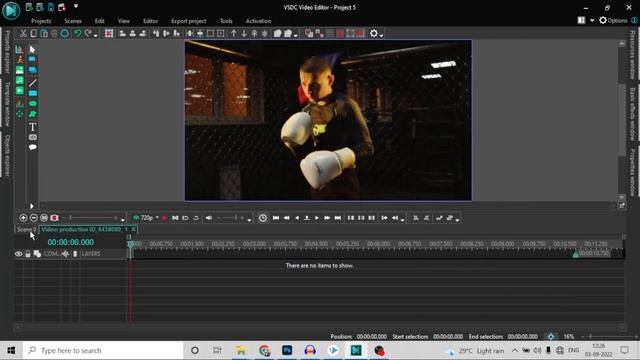Viewport: 640px width, 360px height.
Task: Open the layout dropdown arrow beside Options
Action: [x=592, y=20]
